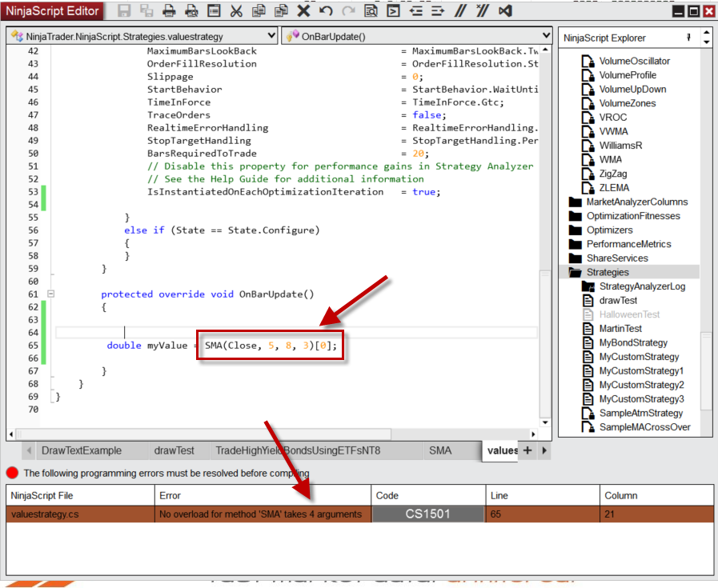Select the ZLEMA indicator
This screenshot has width=718, height=588.
click(606, 188)
